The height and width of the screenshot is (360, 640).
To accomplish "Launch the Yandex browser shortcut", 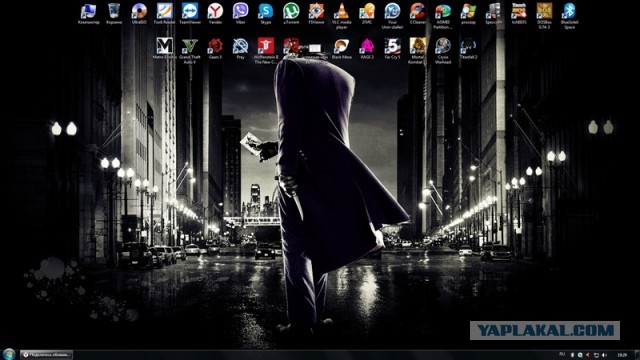I will (215, 14).
